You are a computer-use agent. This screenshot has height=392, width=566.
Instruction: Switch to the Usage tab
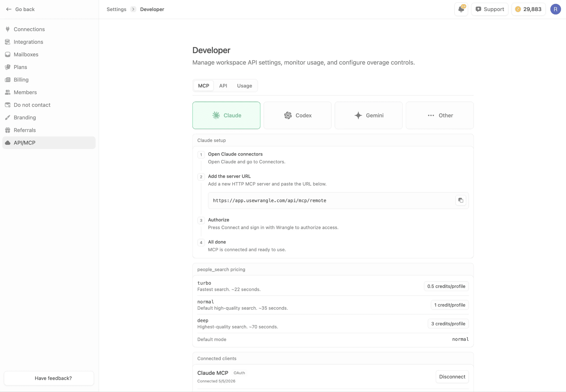[245, 86]
